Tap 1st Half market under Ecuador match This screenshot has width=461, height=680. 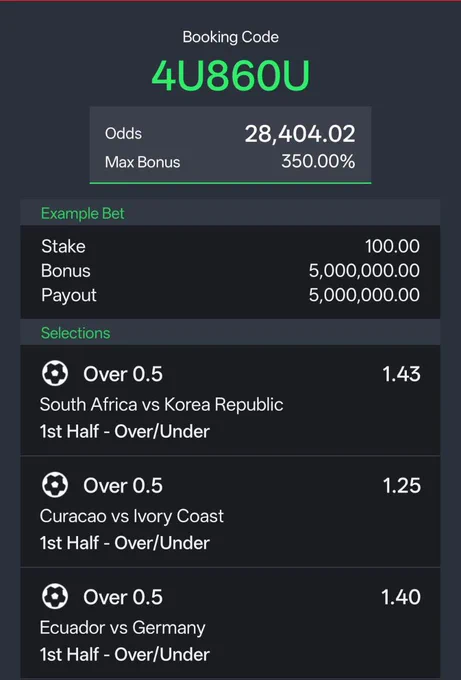click(x=124, y=654)
